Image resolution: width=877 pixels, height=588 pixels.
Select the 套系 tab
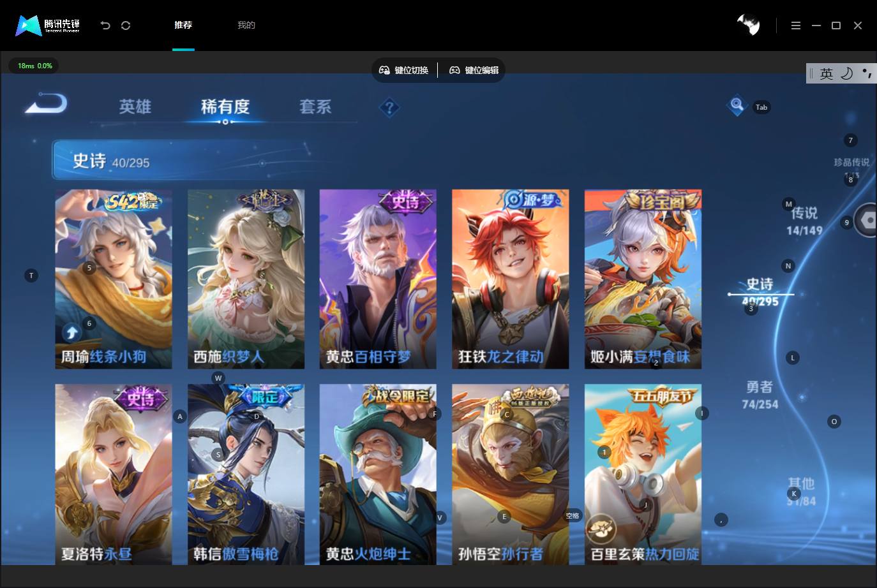pos(315,107)
